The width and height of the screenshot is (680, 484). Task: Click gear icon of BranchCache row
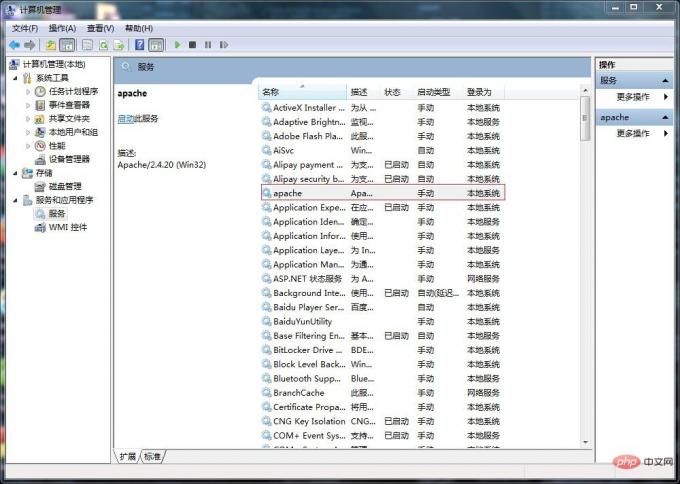267,392
